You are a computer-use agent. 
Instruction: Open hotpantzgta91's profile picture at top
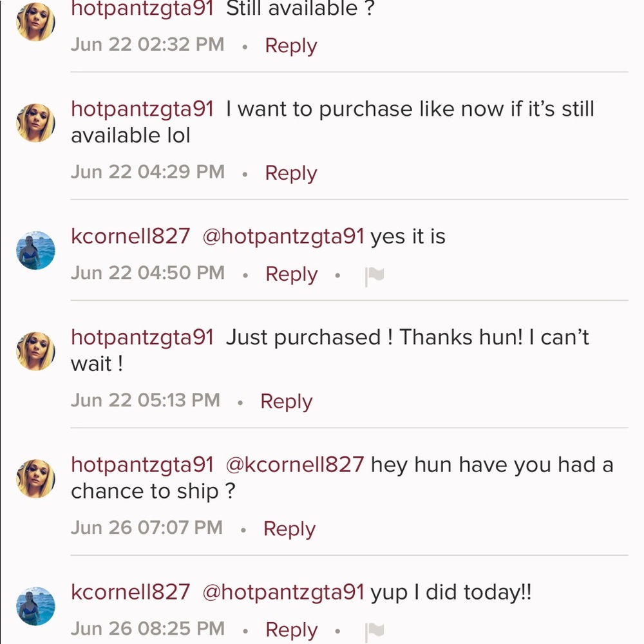click(35, 21)
